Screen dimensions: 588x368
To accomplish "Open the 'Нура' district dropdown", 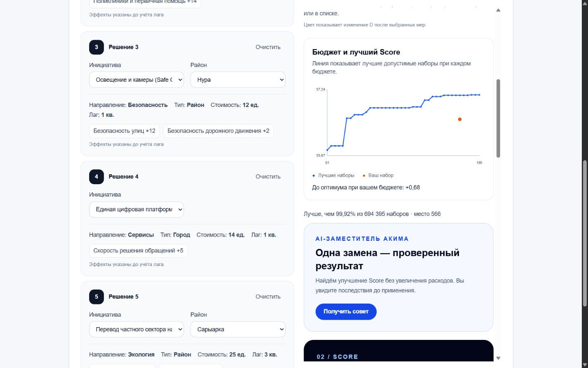I will click(x=238, y=80).
